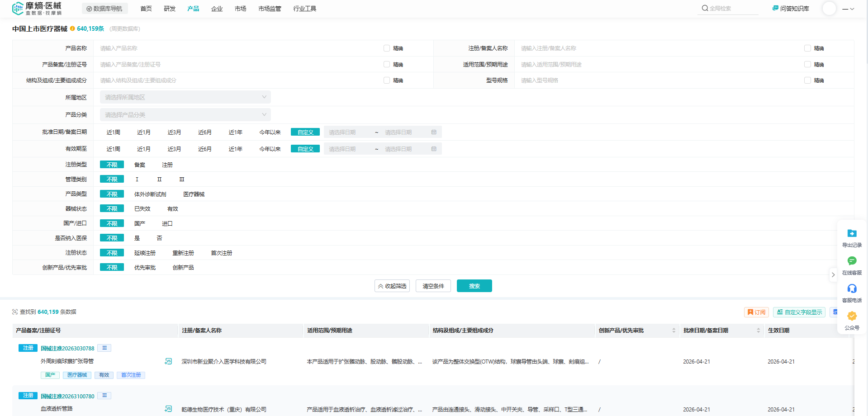Image resolution: width=868 pixels, height=416 pixels.
Task: Enable 精确 checkbox for 注册/备案人名称
Action: (807, 48)
